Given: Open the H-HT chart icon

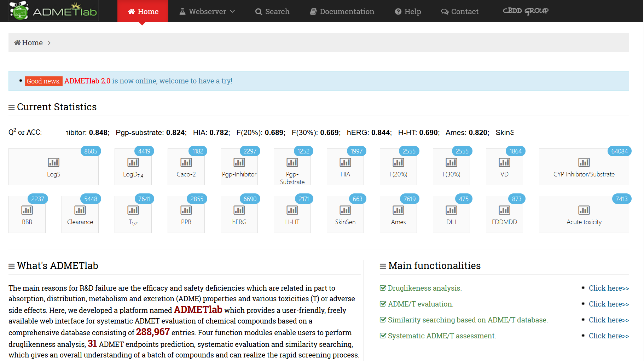Looking at the screenshot, I should pyautogui.click(x=292, y=210).
